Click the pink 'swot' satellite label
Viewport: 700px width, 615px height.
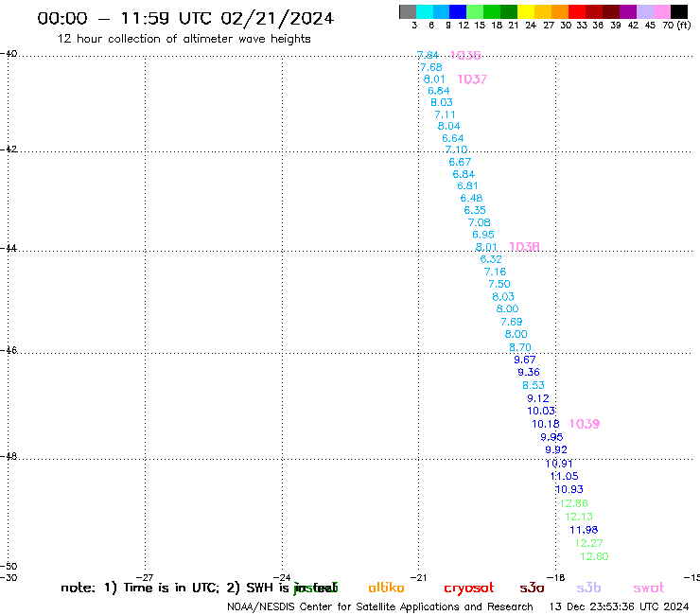click(x=649, y=589)
